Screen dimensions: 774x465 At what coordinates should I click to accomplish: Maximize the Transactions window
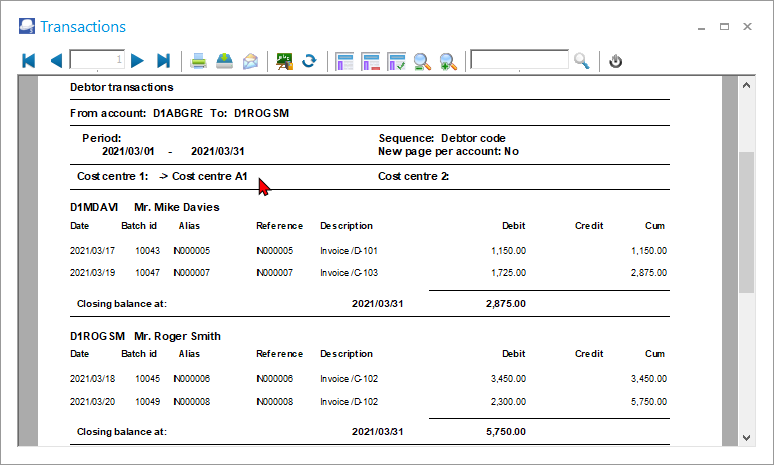[x=725, y=27]
